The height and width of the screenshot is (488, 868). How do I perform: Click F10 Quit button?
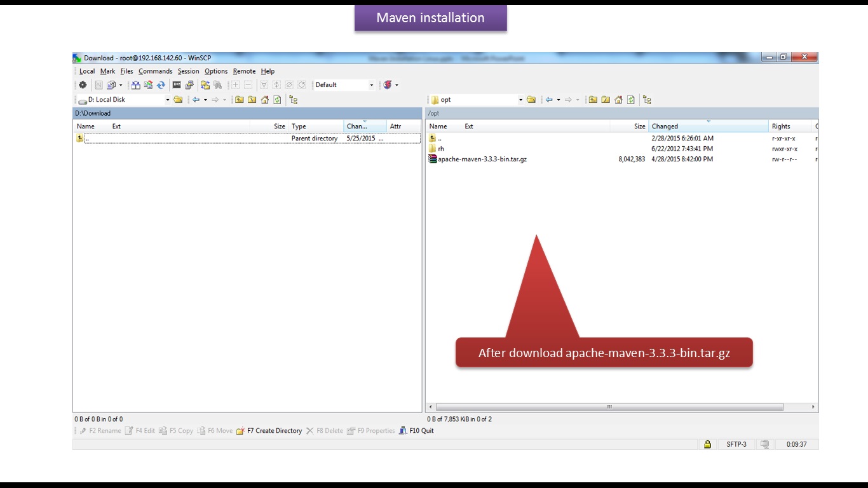click(416, 431)
